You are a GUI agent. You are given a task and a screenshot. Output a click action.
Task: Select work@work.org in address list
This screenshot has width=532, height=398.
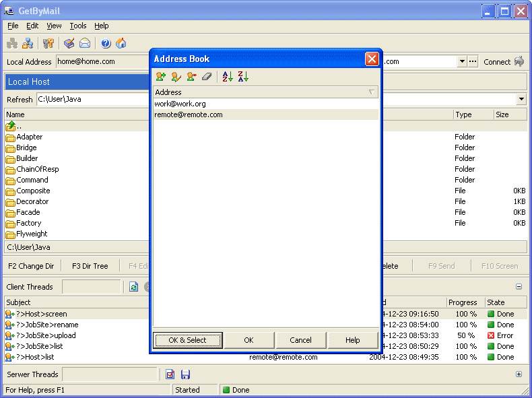tap(265, 104)
